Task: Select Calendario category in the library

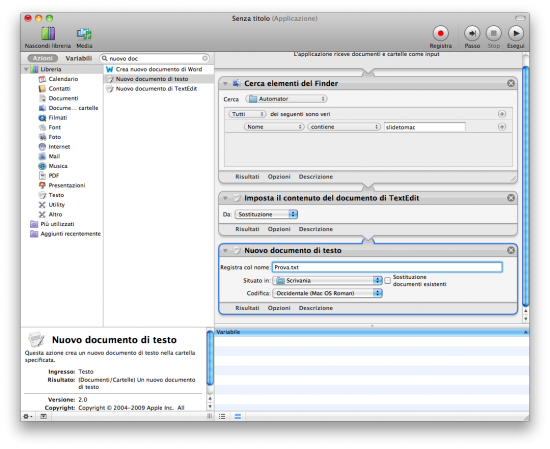Action: [x=63, y=79]
